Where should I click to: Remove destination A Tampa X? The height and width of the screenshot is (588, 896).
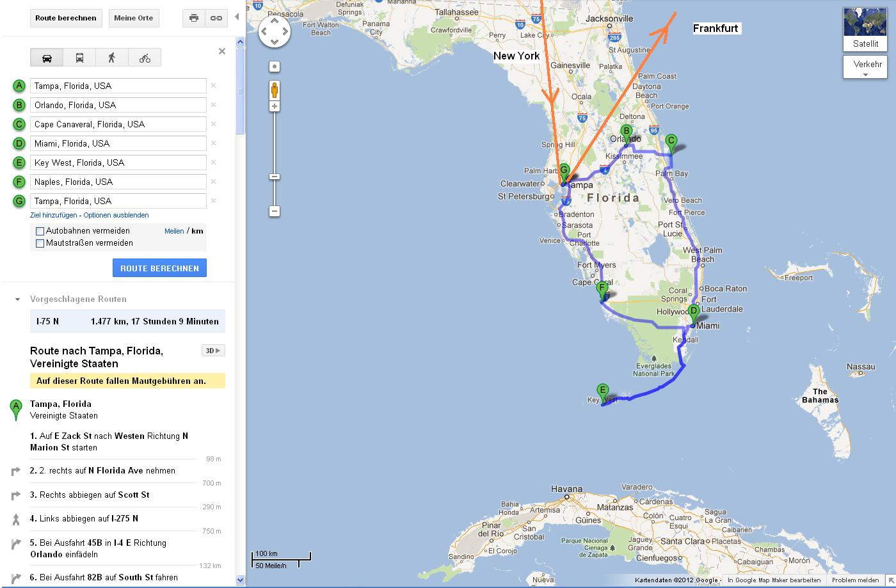[x=214, y=86]
